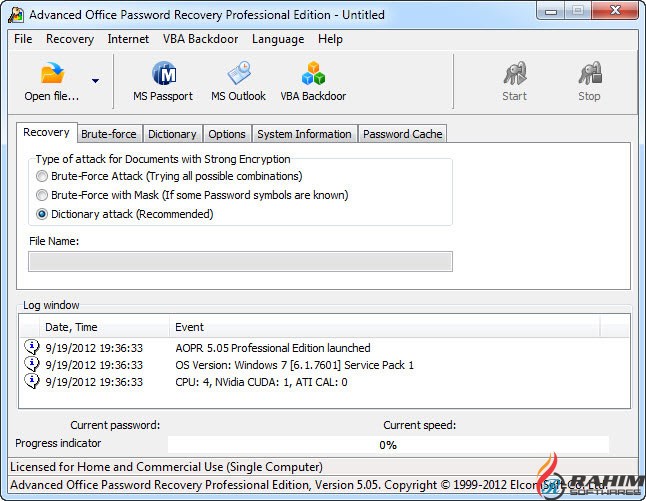Switch to the Password Cache tab
The width and height of the screenshot is (646, 501).
click(x=403, y=134)
